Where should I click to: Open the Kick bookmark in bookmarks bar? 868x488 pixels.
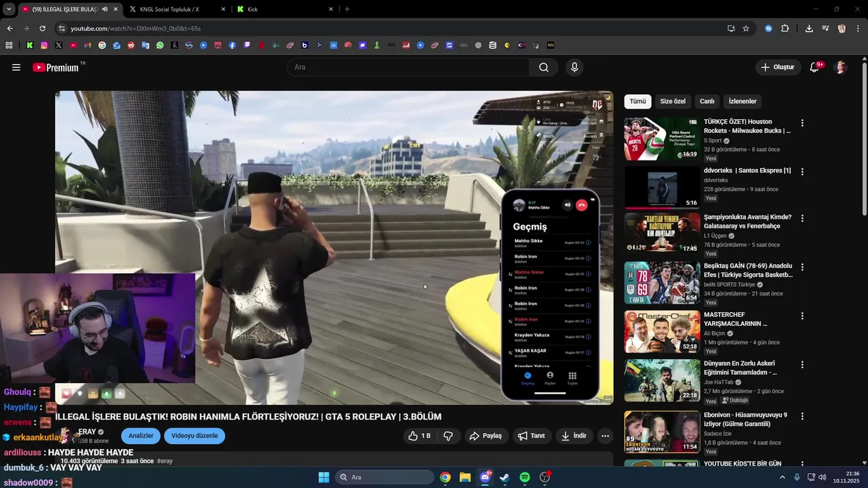pos(29,45)
